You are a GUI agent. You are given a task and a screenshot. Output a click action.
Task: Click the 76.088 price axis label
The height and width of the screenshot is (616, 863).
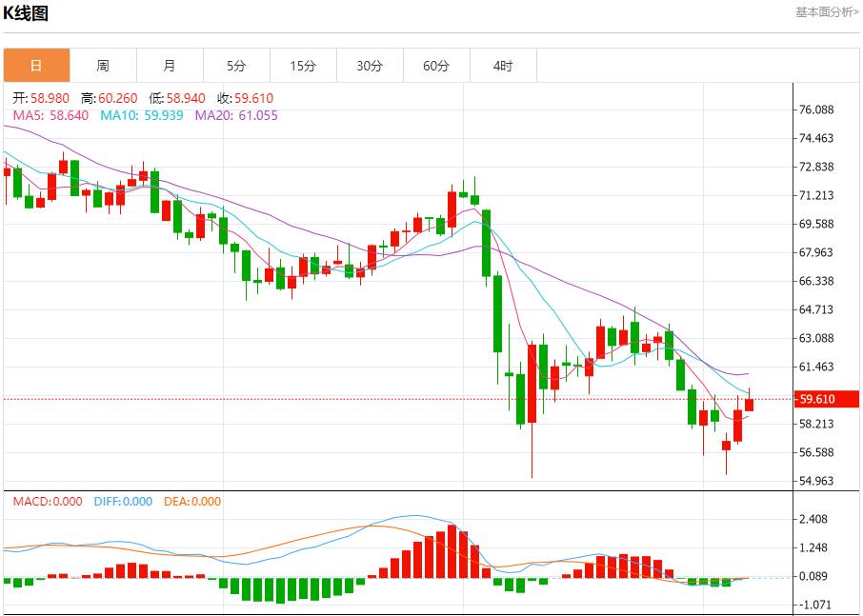[x=817, y=110]
